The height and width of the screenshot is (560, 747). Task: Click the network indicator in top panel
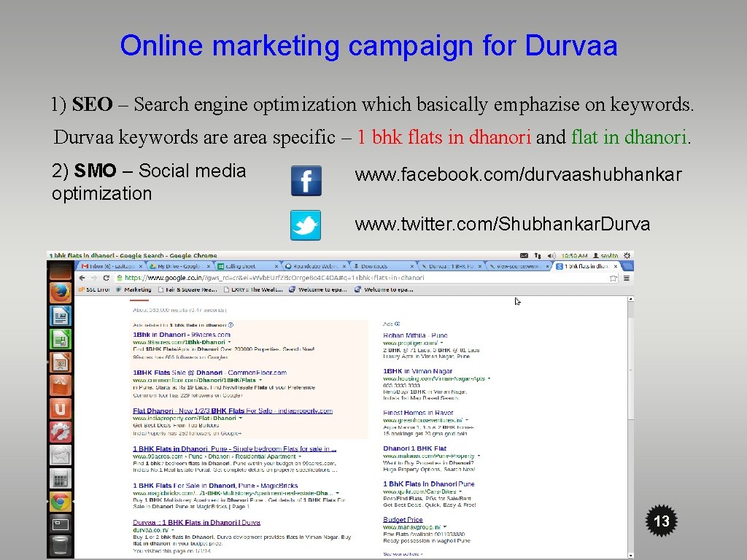(538, 256)
